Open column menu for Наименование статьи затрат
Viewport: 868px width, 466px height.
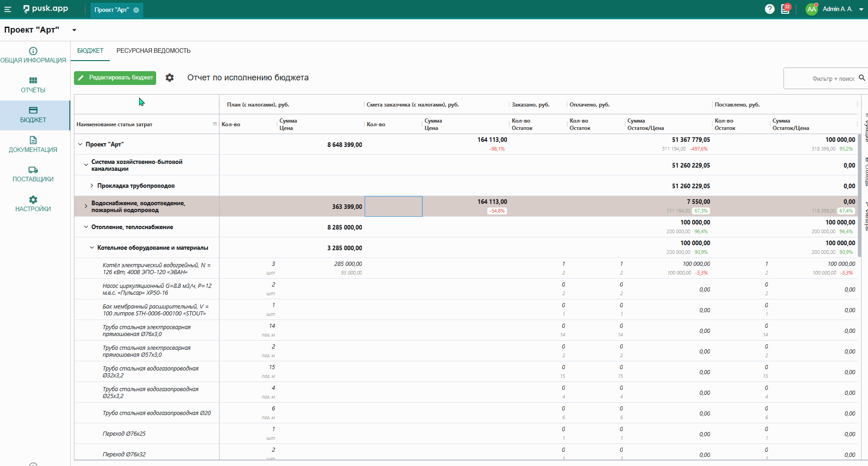[214, 124]
